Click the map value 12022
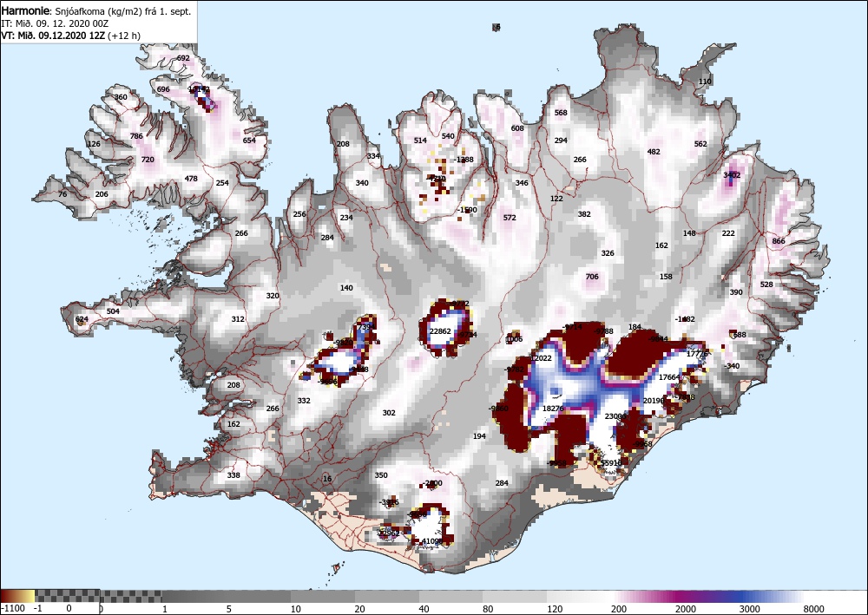Viewport: 868px width, 615px height. pos(541,358)
